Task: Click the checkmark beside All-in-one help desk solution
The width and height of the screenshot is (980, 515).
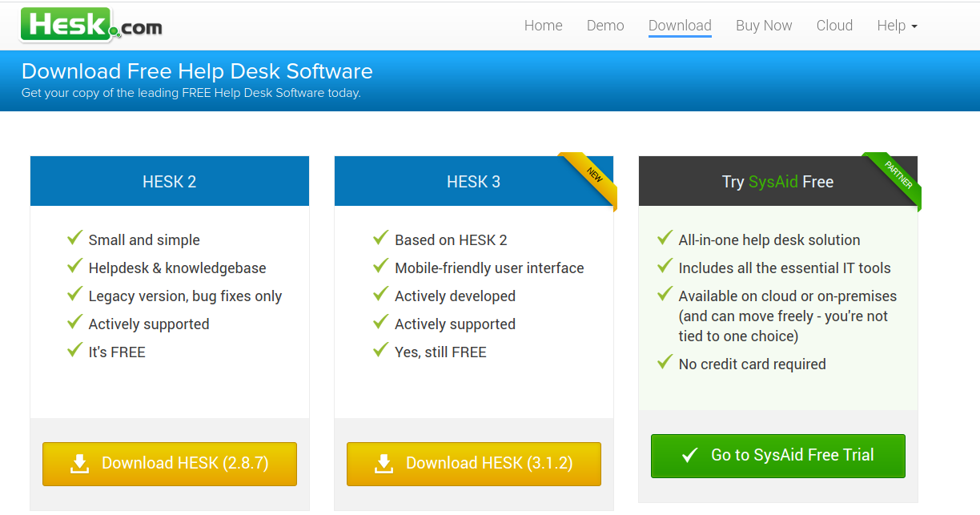Action: (x=665, y=238)
